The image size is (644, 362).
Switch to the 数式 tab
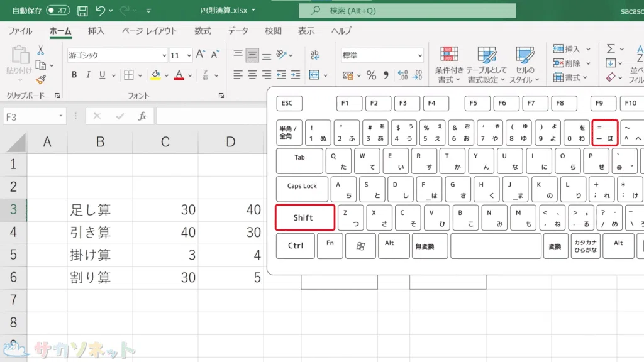203,31
